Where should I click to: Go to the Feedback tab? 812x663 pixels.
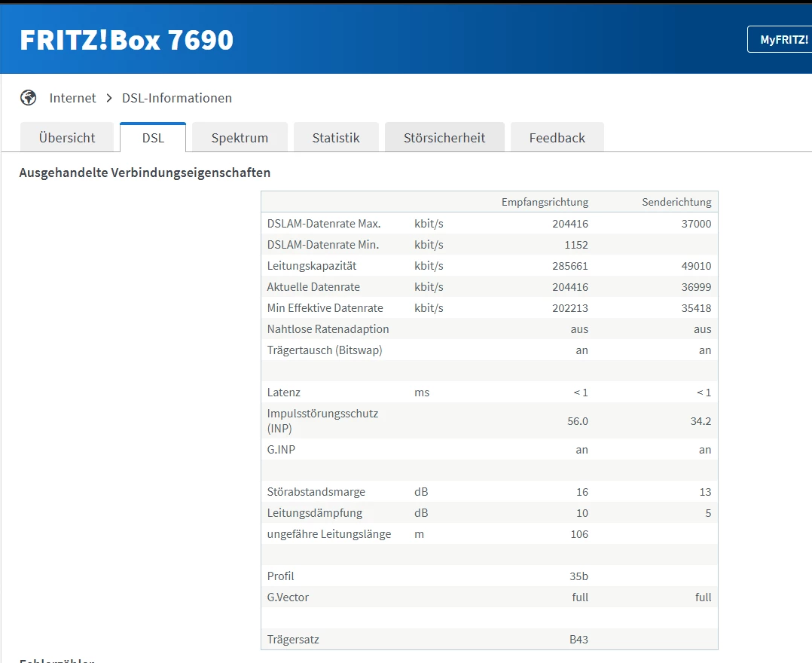[x=557, y=138]
